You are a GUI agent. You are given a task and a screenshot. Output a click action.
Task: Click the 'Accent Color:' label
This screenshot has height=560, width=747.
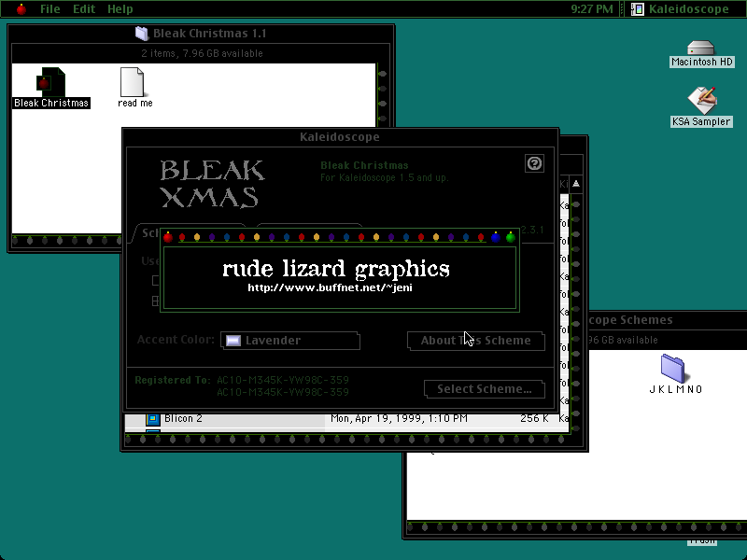tap(176, 340)
